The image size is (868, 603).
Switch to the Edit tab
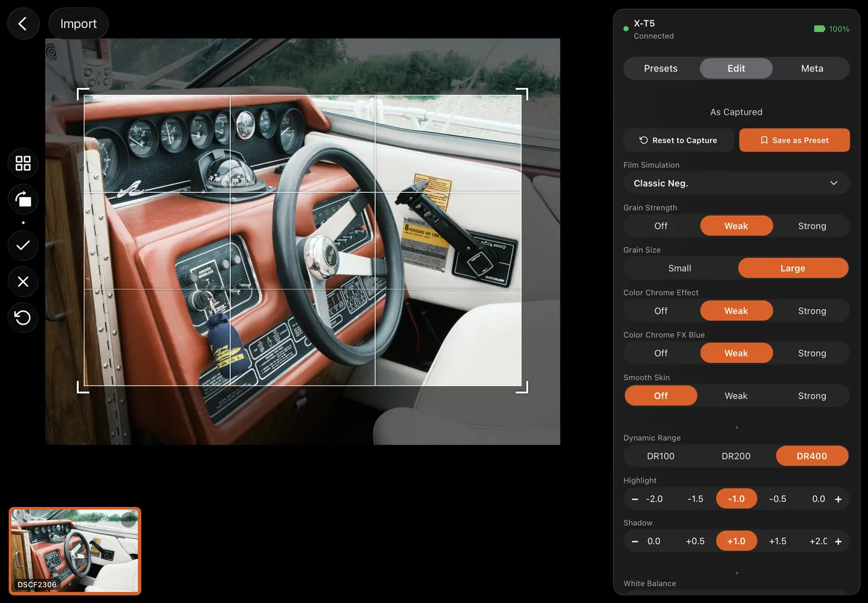click(x=736, y=68)
